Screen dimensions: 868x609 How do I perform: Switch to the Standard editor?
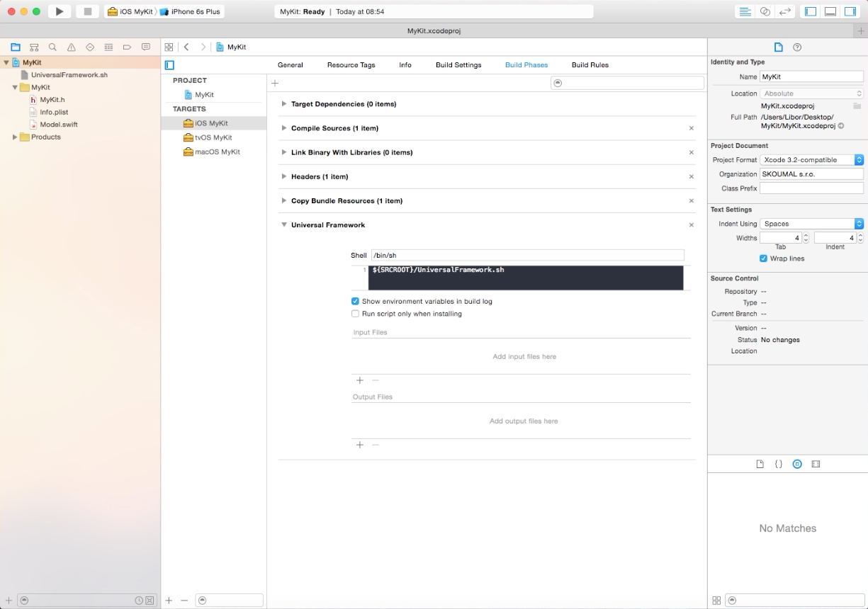tap(745, 11)
